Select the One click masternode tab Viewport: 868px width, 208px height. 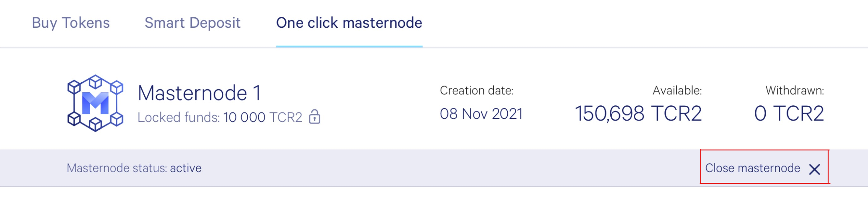point(349,23)
